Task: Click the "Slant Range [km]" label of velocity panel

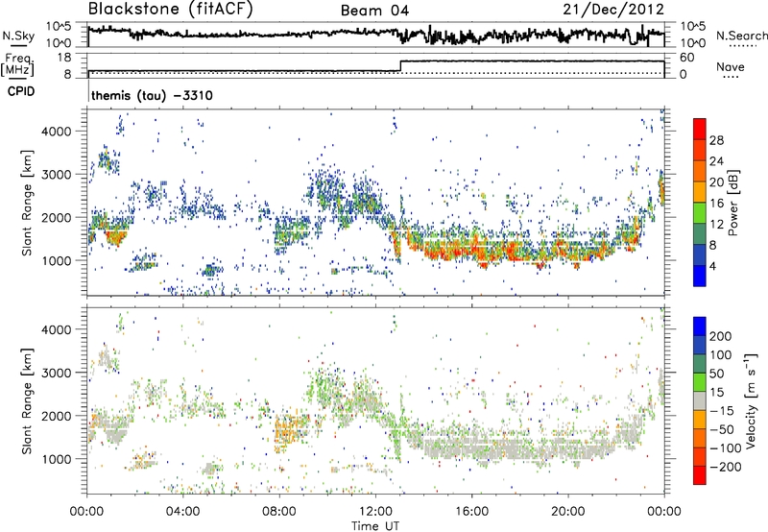Action: pos(27,400)
